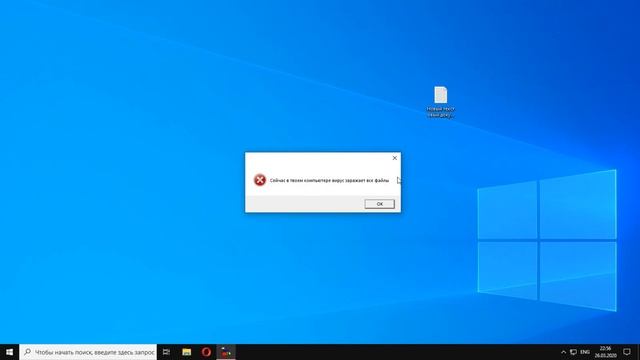Open File Explorer from the taskbar
Viewport: 640px width, 360px height.
tap(187, 352)
